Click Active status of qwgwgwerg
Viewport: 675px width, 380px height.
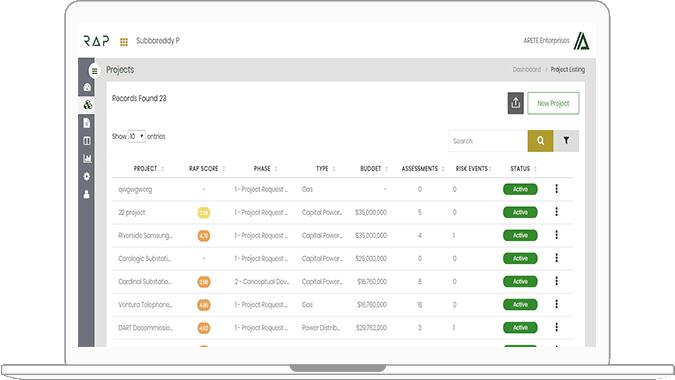(x=520, y=189)
